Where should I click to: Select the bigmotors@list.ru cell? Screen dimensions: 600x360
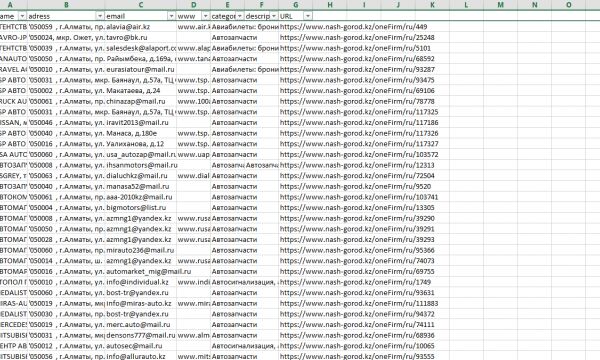click(141, 208)
